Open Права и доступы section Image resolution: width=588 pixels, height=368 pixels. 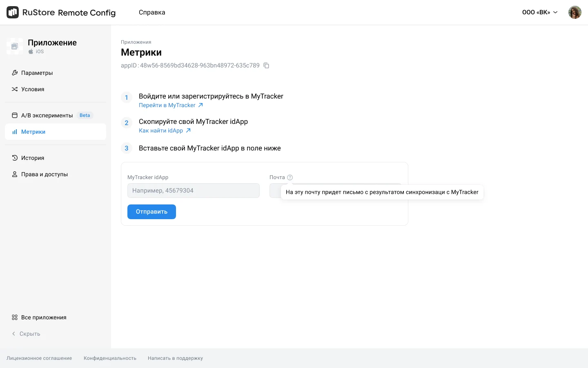56,174
